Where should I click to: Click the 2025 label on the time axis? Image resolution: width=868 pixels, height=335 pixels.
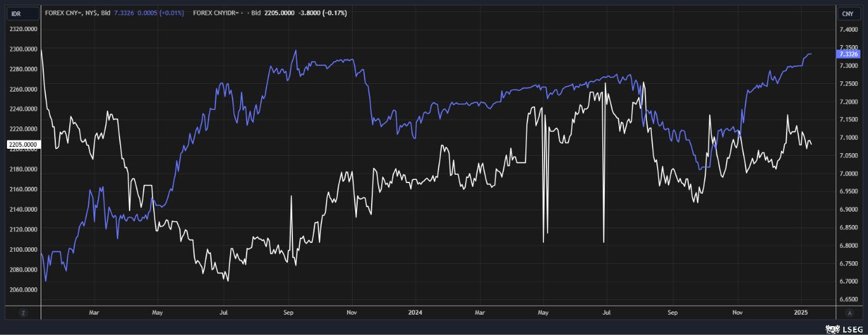(801, 313)
